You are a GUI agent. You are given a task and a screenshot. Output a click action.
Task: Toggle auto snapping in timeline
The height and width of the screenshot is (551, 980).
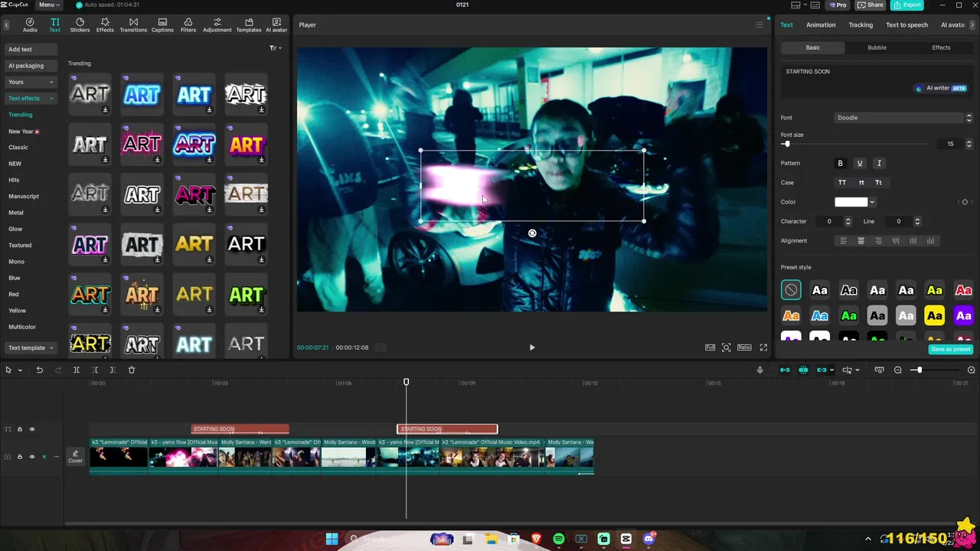pos(803,370)
